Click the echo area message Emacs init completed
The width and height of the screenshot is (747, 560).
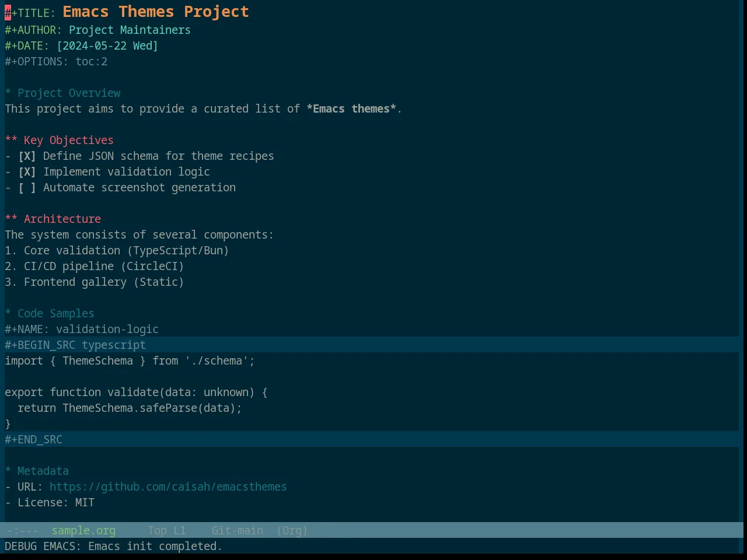[113, 547]
